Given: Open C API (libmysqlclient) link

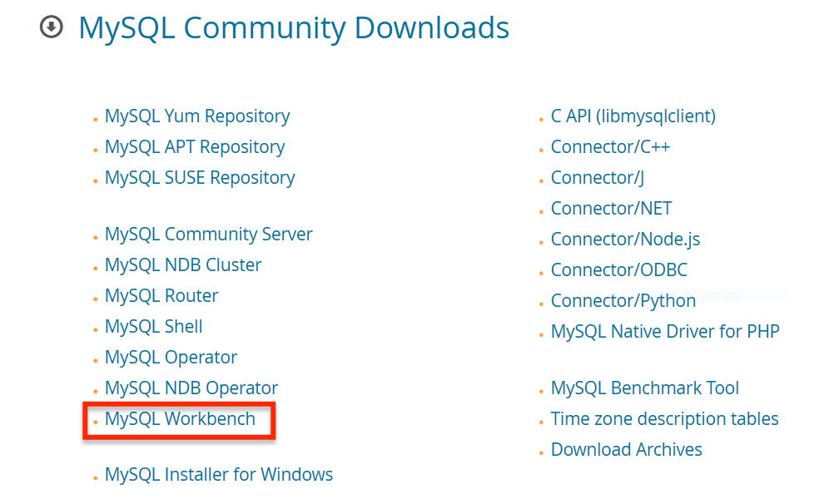Looking at the screenshot, I should click(633, 116).
